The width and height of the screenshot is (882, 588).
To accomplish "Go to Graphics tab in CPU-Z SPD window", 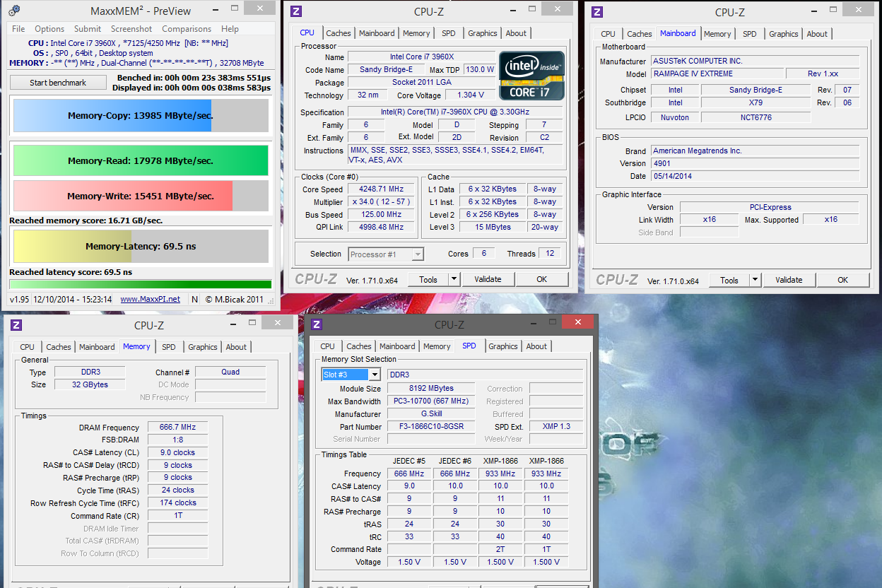I will pos(503,346).
